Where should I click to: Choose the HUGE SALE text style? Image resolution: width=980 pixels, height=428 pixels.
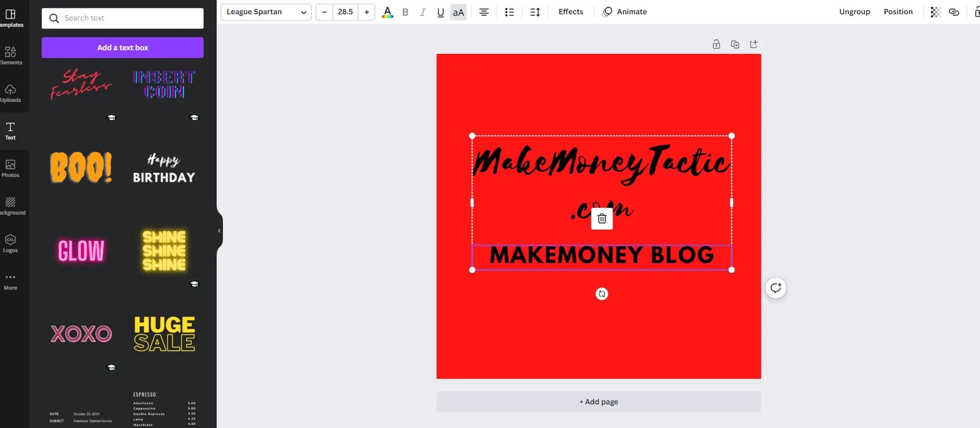tap(164, 334)
